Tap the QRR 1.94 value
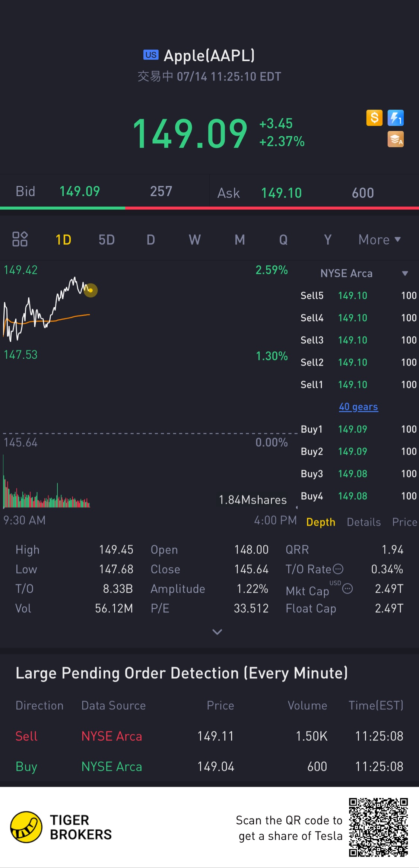 pyautogui.click(x=393, y=550)
